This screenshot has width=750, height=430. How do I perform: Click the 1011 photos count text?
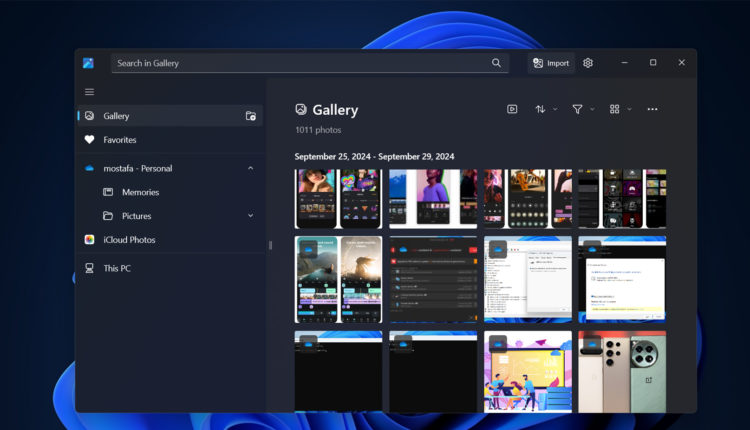click(318, 130)
